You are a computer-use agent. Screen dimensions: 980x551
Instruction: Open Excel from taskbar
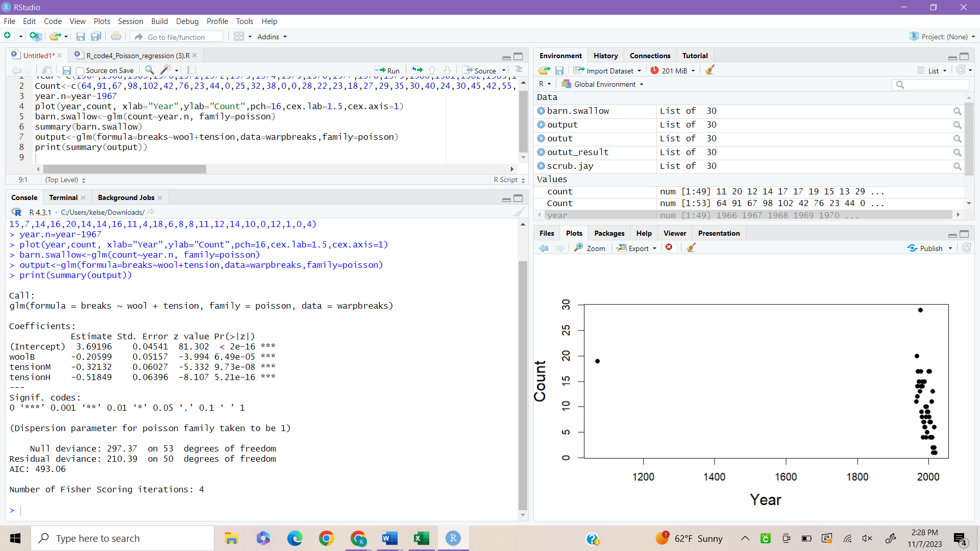(421, 538)
